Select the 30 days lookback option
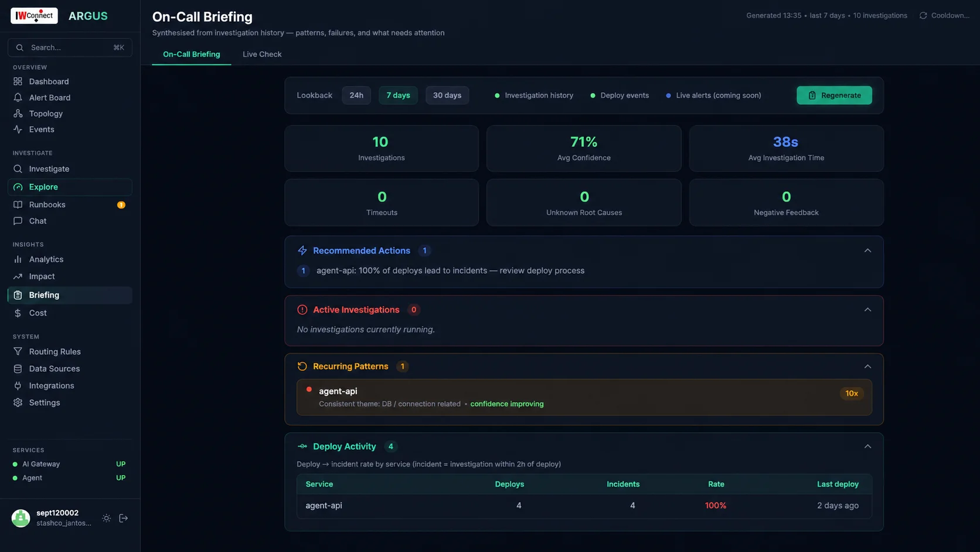Viewport: 980px width, 552px height. pos(447,95)
